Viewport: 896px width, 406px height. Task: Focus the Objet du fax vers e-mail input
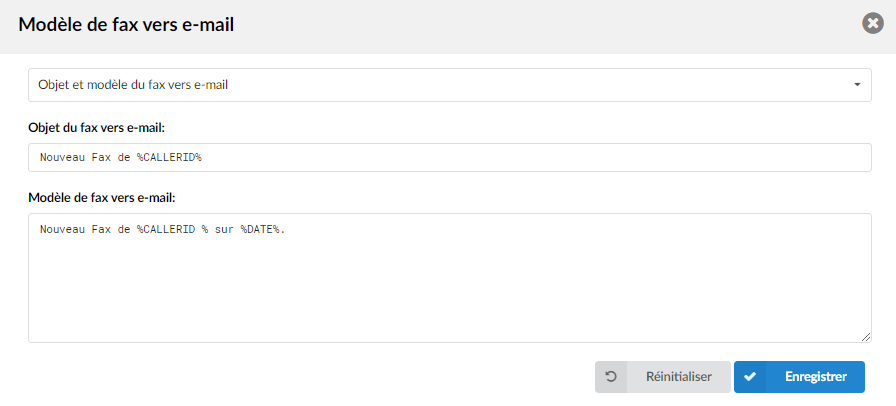point(450,157)
